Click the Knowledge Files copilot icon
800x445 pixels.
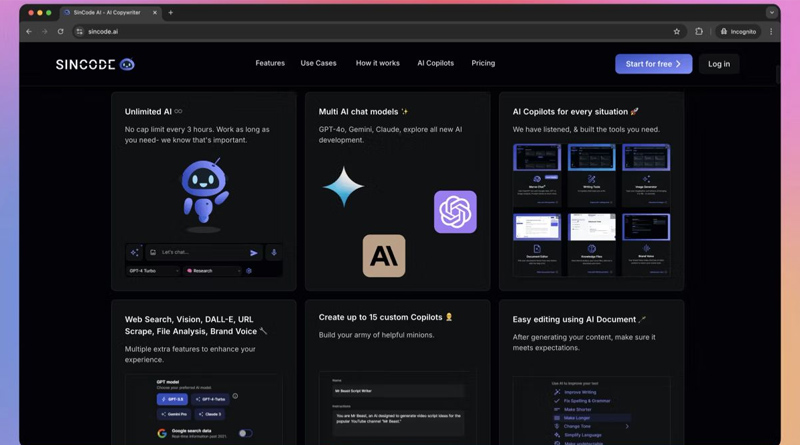pos(591,249)
